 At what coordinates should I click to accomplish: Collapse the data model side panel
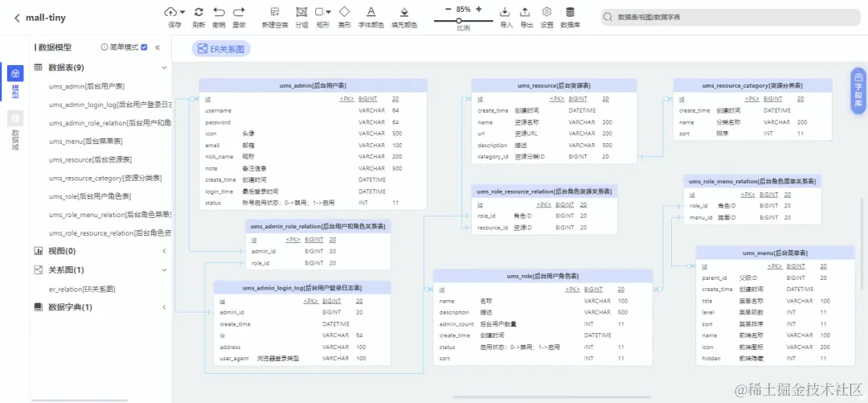(x=158, y=47)
